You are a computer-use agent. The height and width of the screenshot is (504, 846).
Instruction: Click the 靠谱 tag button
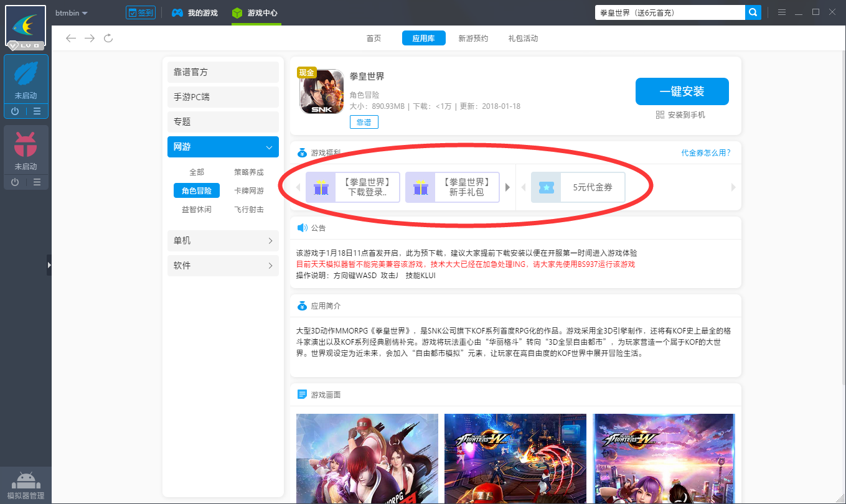pyautogui.click(x=364, y=123)
